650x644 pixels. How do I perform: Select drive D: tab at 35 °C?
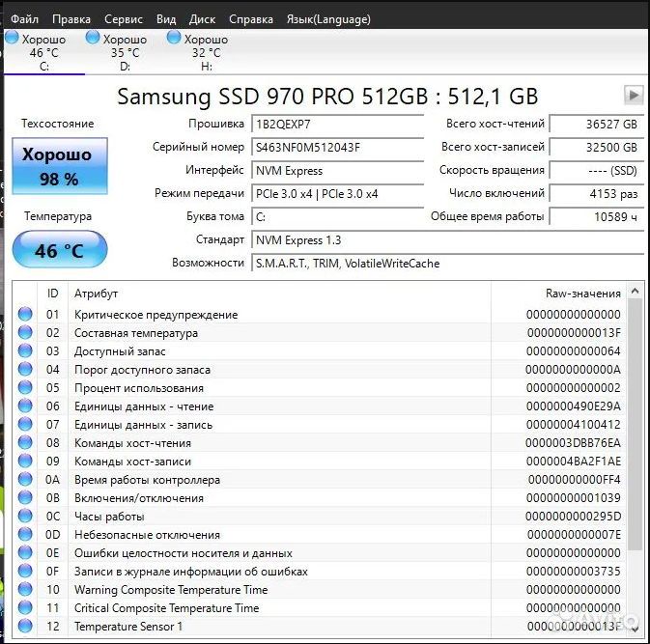(125, 52)
